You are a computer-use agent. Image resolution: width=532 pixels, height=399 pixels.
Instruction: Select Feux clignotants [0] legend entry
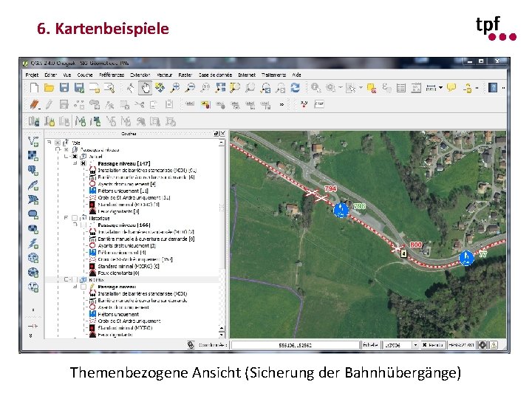click(x=118, y=273)
